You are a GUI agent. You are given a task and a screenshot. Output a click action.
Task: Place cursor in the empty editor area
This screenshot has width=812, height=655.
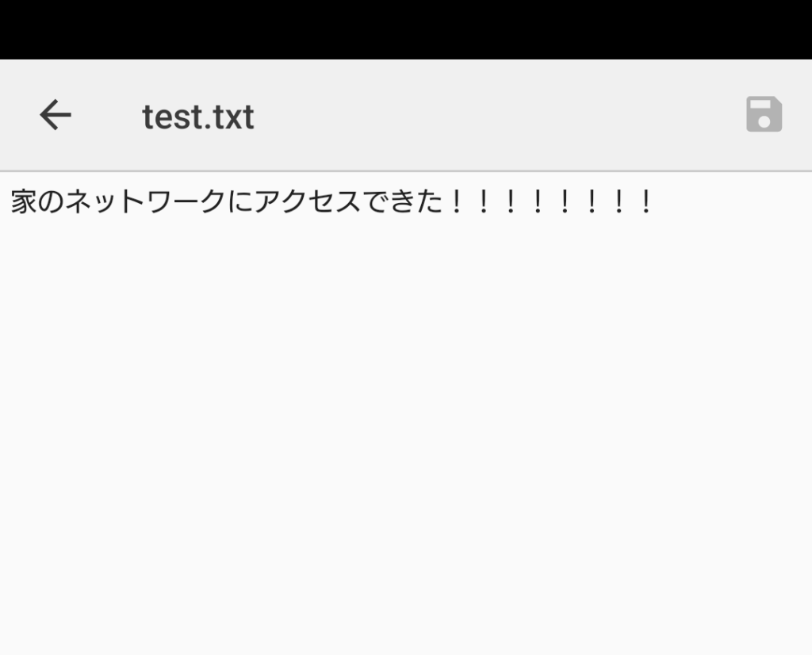coord(406,436)
